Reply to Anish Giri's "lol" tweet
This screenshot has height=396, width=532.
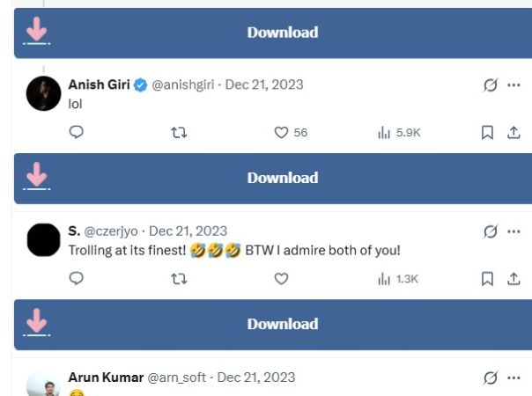click(77, 132)
